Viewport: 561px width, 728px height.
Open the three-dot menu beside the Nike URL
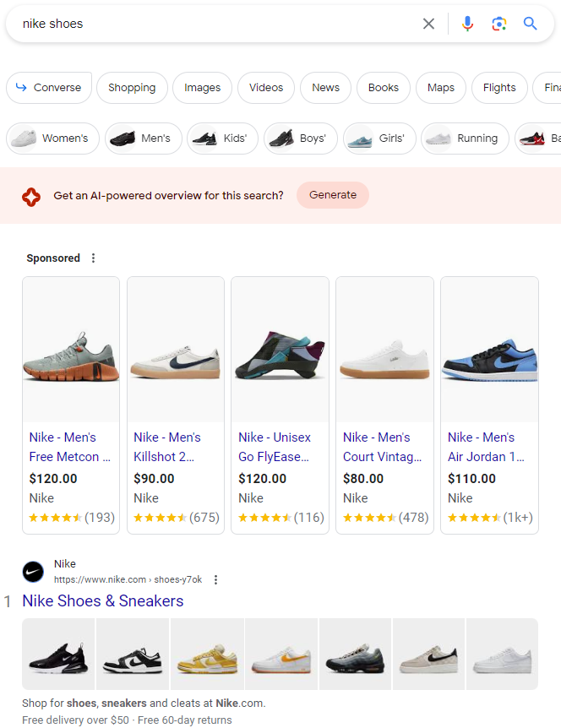tap(216, 579)
